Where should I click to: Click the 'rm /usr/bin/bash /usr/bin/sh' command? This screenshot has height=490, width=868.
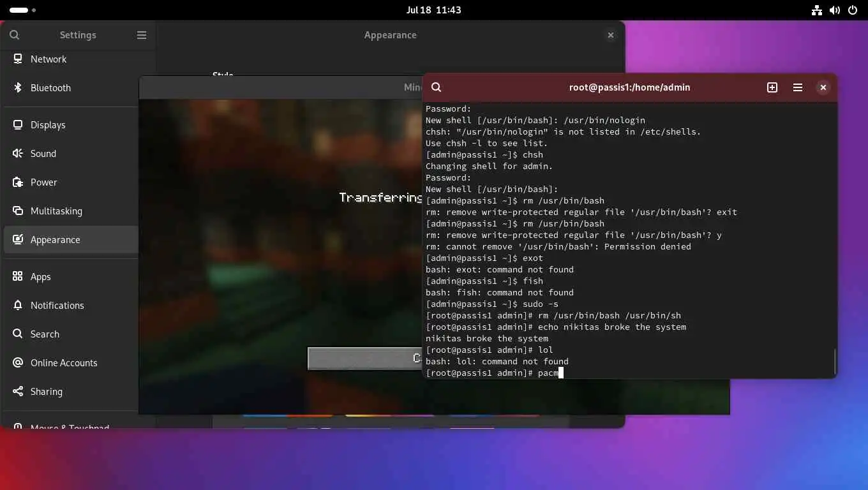click(610, 315)
